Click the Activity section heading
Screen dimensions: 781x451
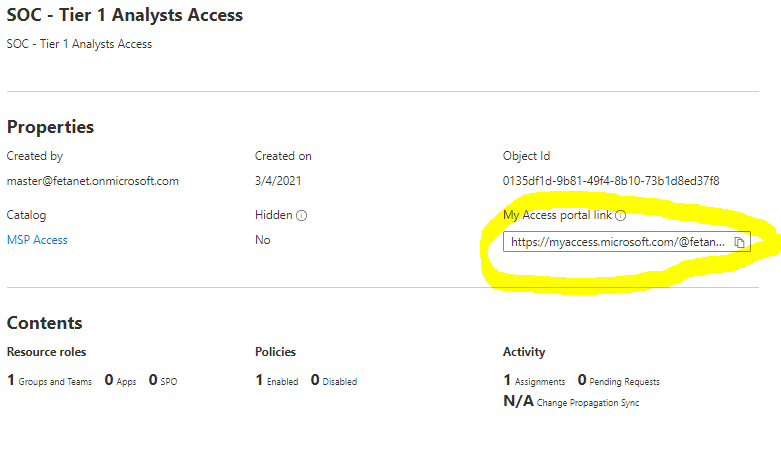point(524,352)
